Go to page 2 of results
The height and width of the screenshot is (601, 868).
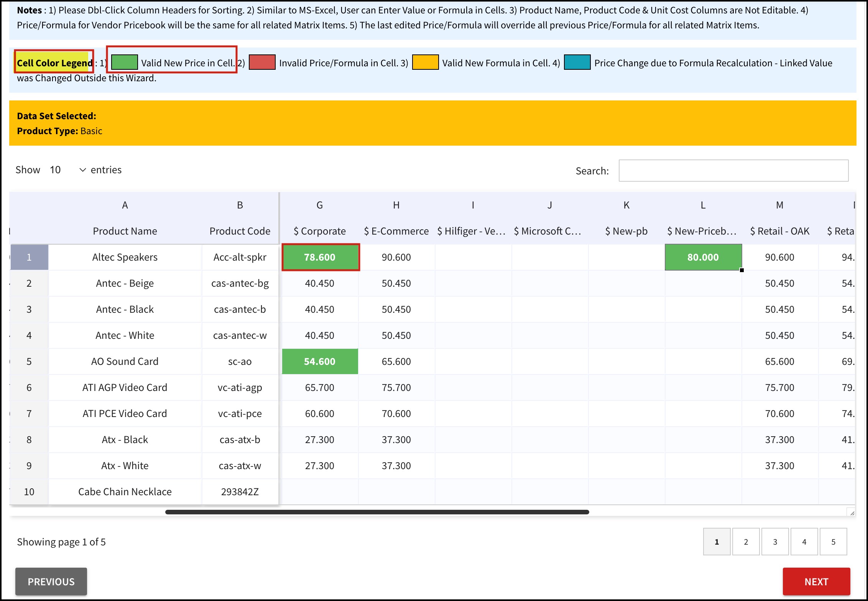coord(746,542)
